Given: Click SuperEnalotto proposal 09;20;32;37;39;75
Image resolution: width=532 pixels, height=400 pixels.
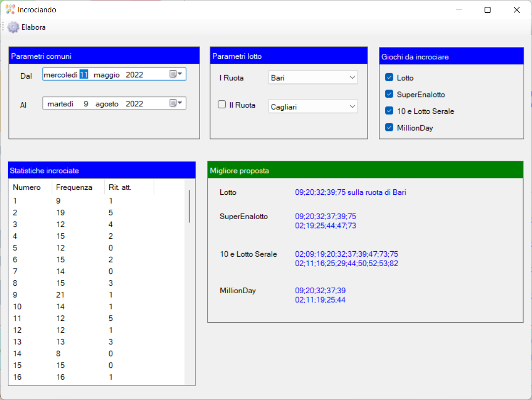Looking at the screenshot, I should click(x=326, y=216).
